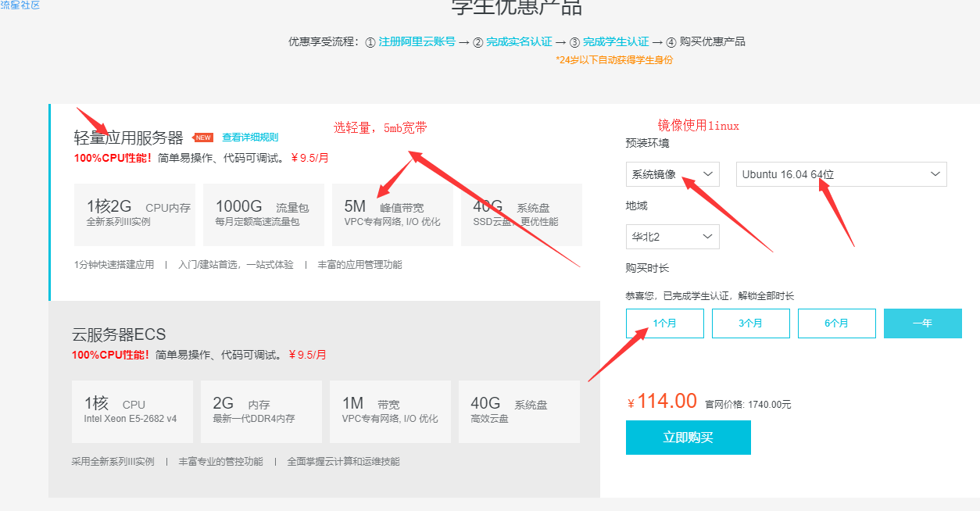Click the 1分钟快速搭建应用 feature text

point(114,265)
